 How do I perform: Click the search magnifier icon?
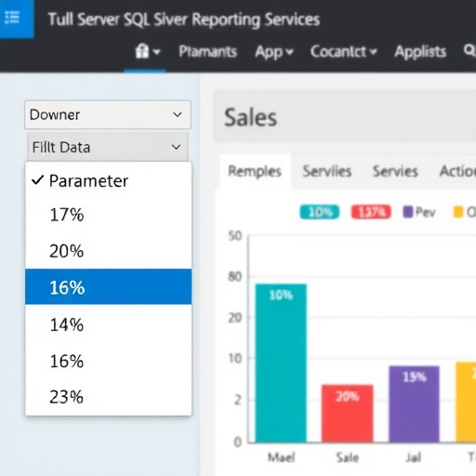[469, 50]
